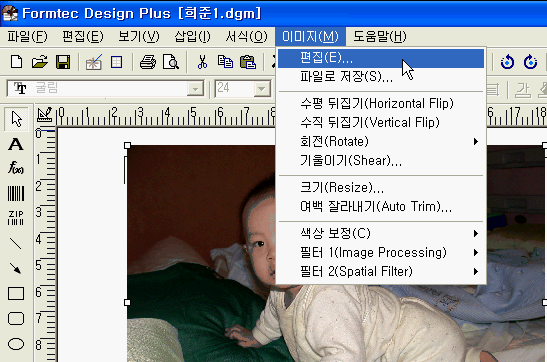Screen dimensions: 547x362
Task: Open the font name dropdown
Action: (x=195, y=89)
